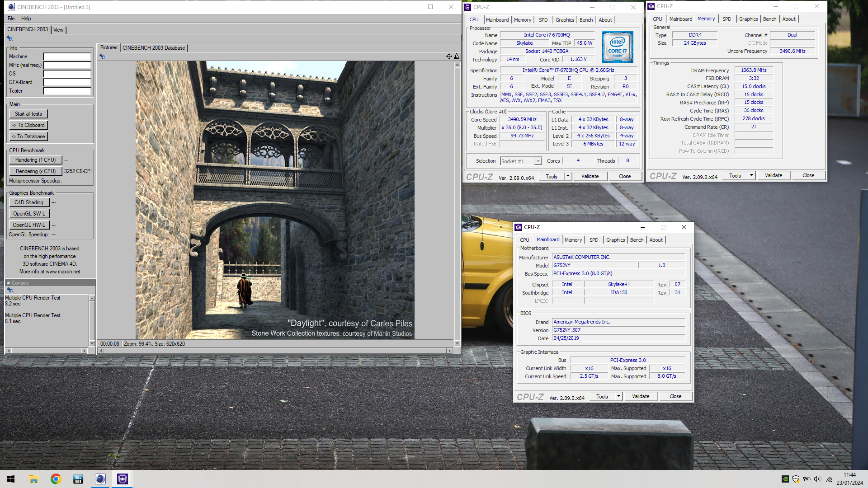
Task: Click Intel Core i7 6700HQ name field
Action: pos(547,35)
